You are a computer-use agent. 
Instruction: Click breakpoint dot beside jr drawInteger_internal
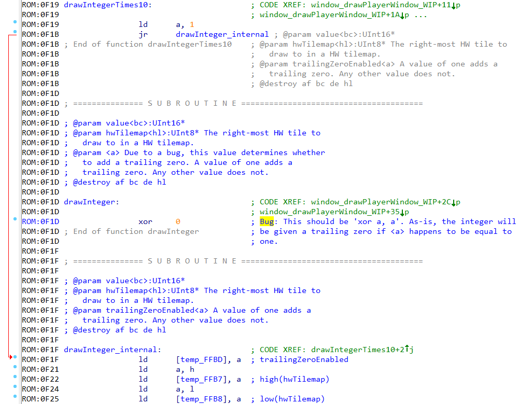coord(15,32)
